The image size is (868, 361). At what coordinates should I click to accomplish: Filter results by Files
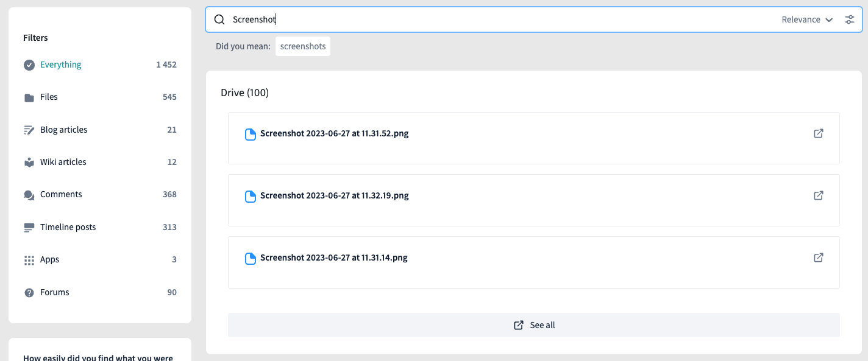click(100, 97)
